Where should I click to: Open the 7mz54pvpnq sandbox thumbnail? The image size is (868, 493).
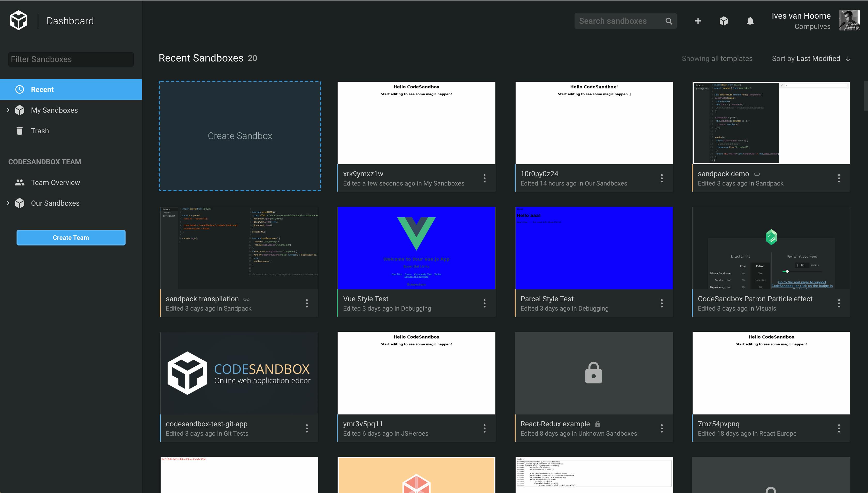click(771, 373)
